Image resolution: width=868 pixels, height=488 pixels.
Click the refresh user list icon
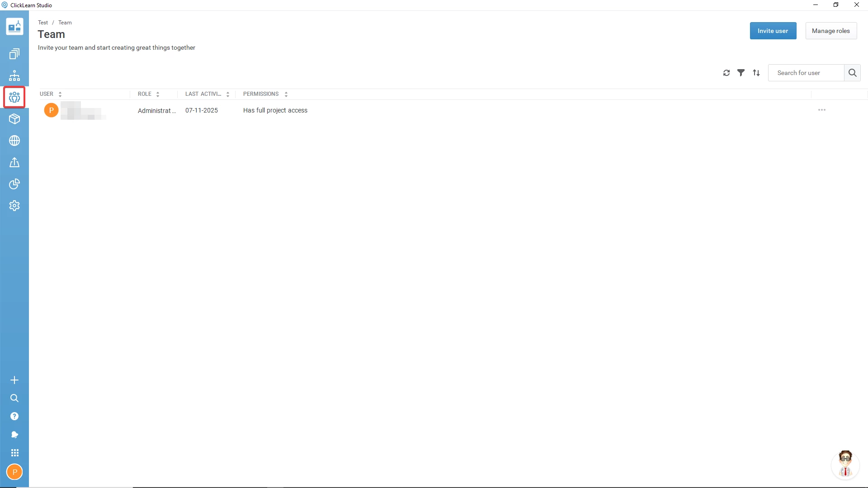pos(726,73)
